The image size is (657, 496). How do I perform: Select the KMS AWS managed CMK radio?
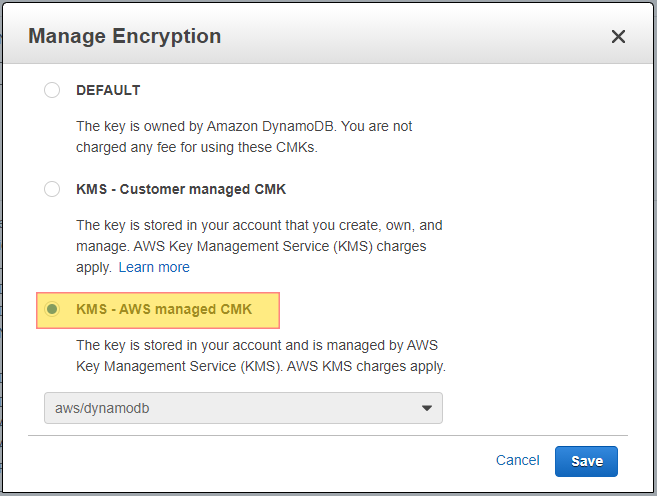[x=52, y=309]
